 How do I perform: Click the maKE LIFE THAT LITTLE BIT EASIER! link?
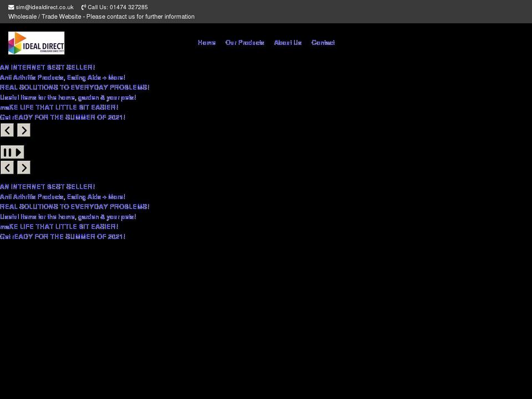(x=59, y=107)
